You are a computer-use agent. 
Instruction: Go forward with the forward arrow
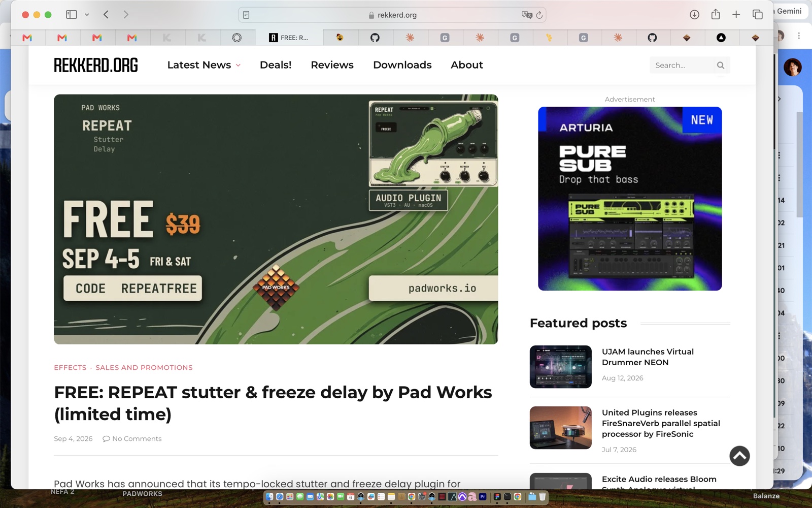126,15
